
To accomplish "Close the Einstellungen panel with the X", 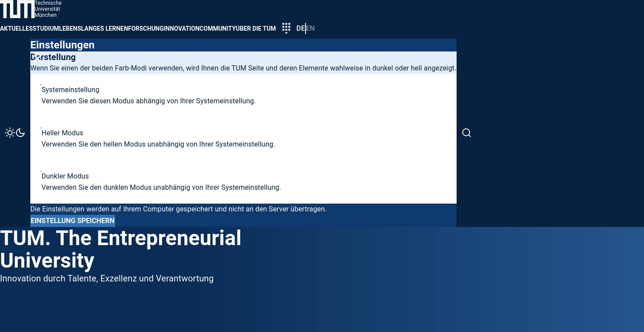I will [x=38, y=59].
